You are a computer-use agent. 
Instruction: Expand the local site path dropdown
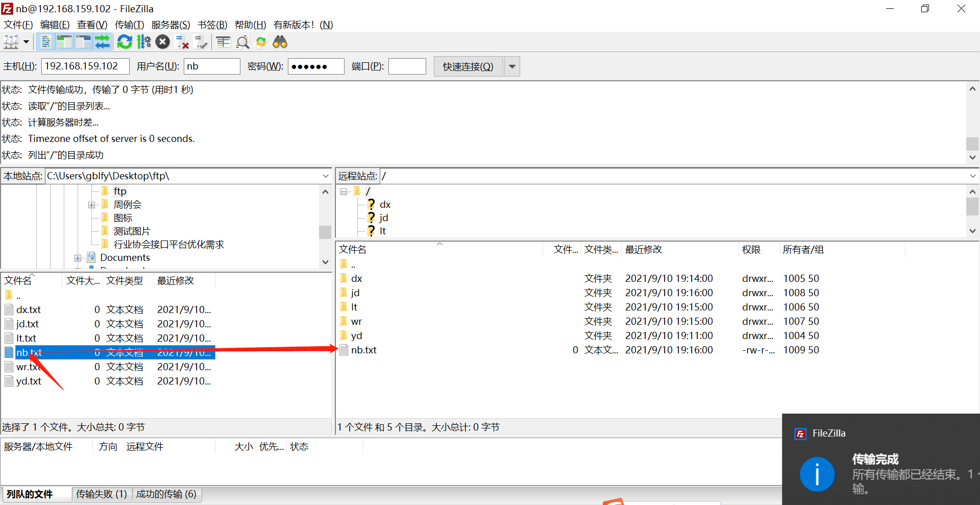326,176
